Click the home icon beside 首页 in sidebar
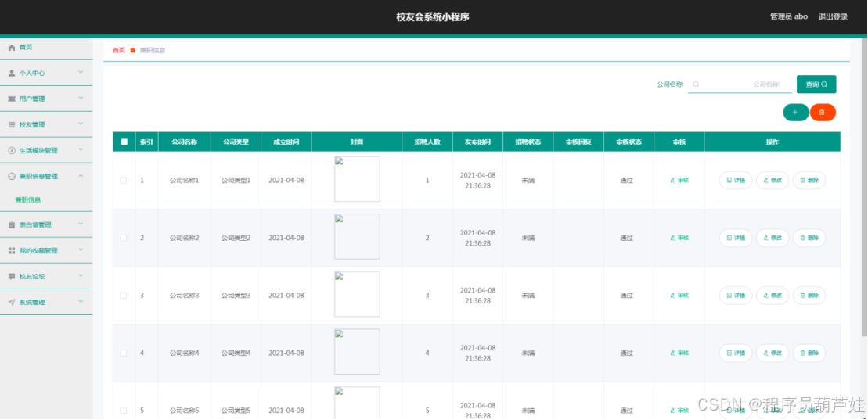 tap(12, 48)
